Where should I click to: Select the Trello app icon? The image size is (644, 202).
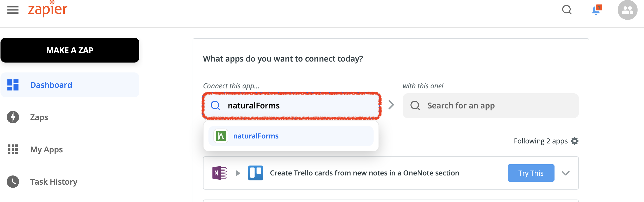(x=255, y=173)
